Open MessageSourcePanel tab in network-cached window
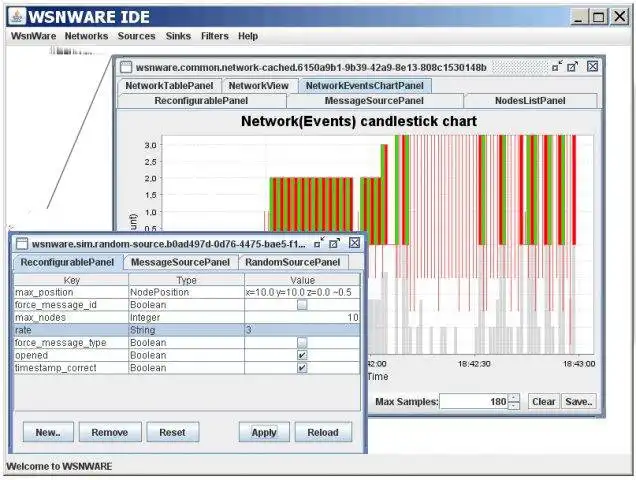This screenshot has width=636, height=480. pyautogui.click(x=374, y=101)
